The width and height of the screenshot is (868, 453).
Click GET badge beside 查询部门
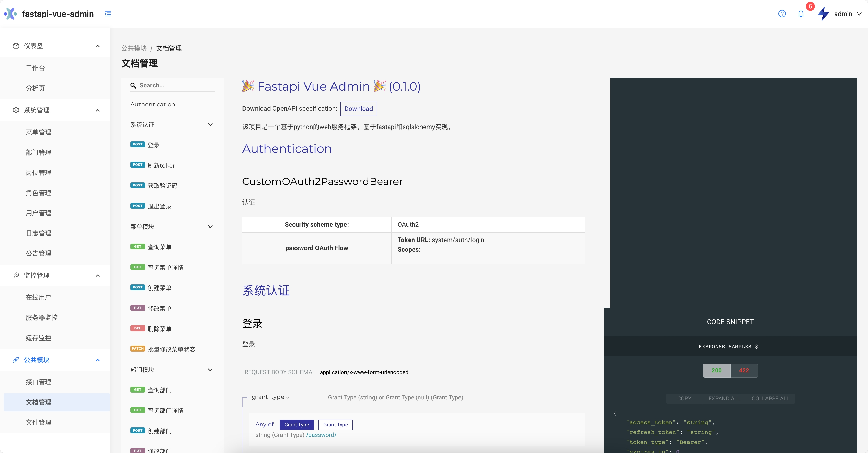(x=137, y=390)
